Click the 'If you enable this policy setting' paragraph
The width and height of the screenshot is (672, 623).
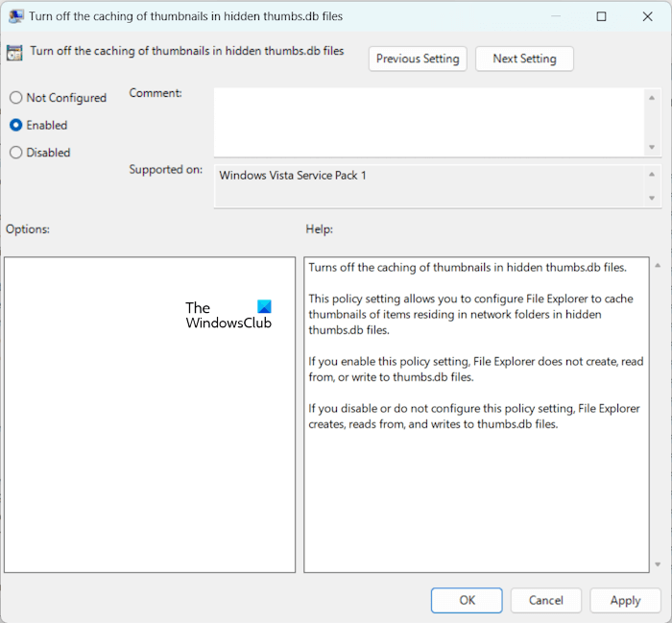coord(476,370)
